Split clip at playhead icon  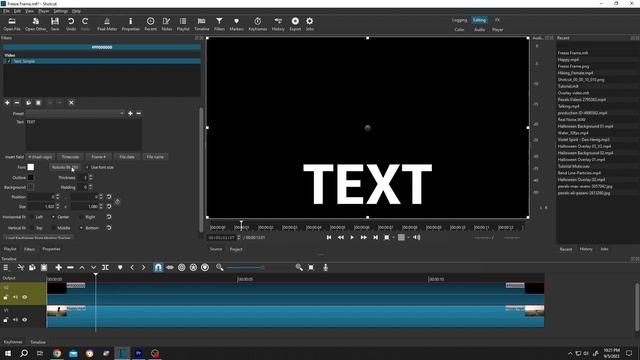click(x=105, y=267)
